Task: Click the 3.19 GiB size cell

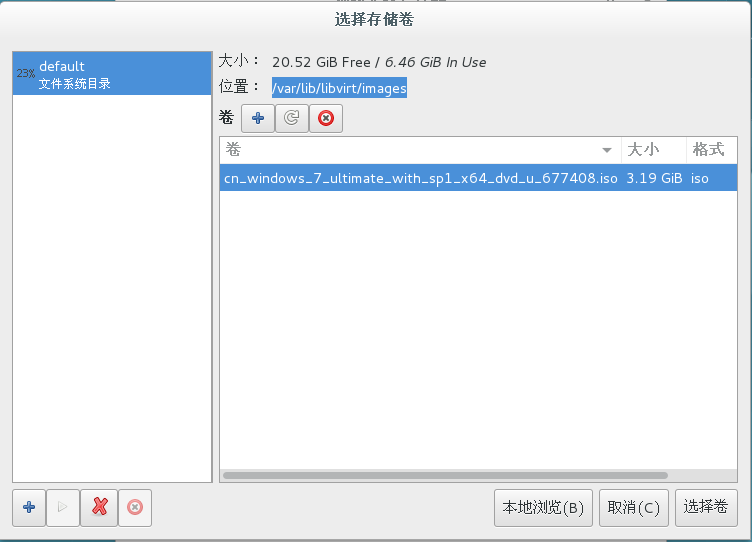Action: (x=654, y=178)
